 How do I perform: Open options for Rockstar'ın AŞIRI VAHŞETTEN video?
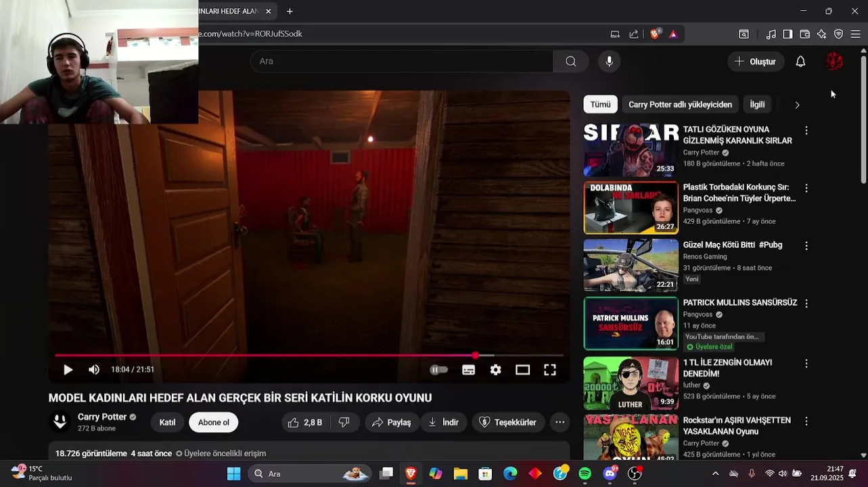click(x=806, y=421)
